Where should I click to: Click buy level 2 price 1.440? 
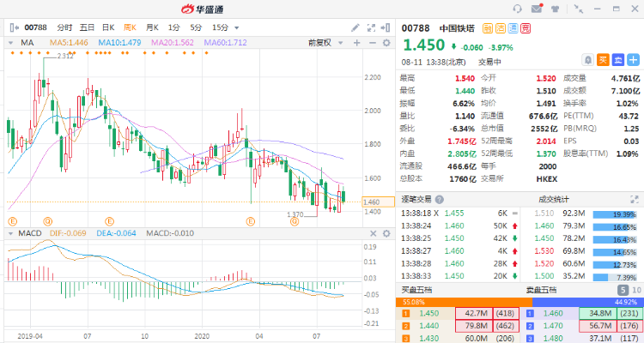click(x=428, y=326)
